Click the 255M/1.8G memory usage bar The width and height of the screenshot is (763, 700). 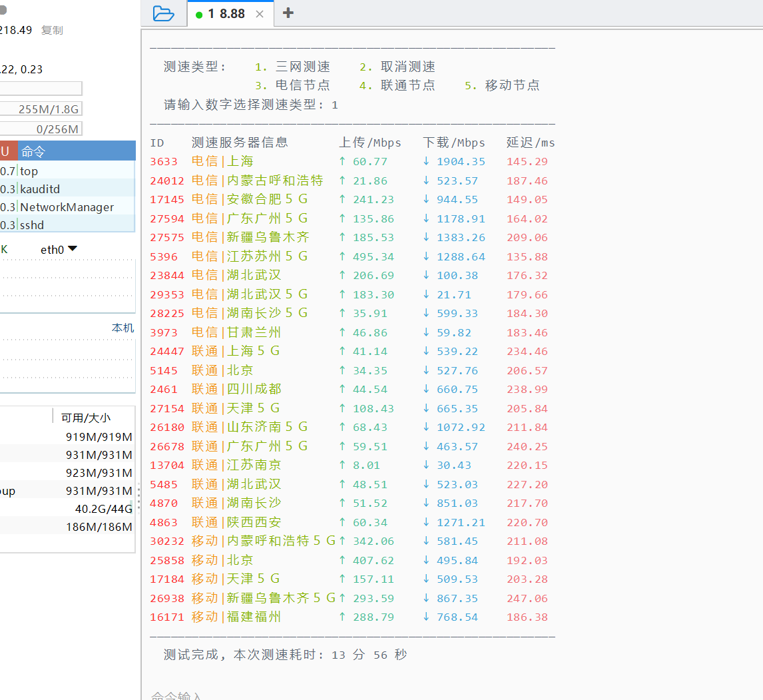[x=41, y=109]
